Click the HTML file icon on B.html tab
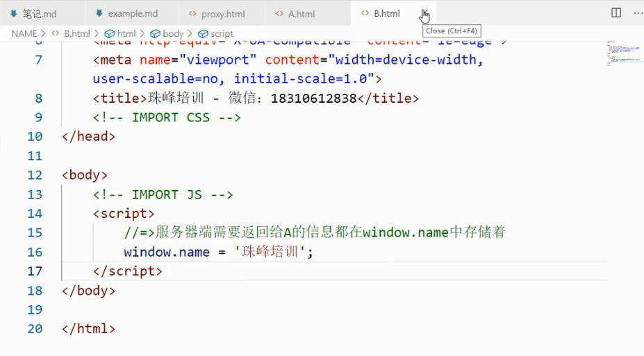644x356 pixels. 365,13
